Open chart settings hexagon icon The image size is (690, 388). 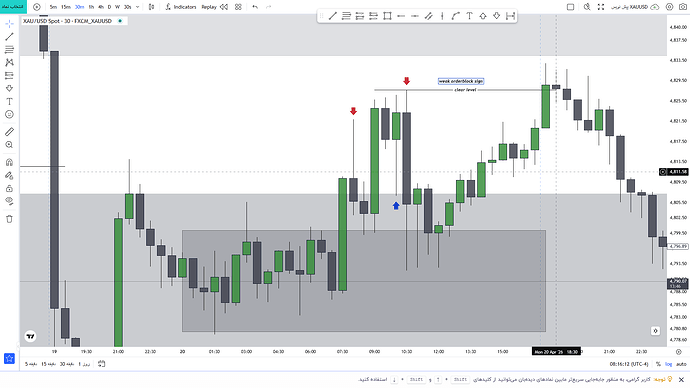coord(669,7)
